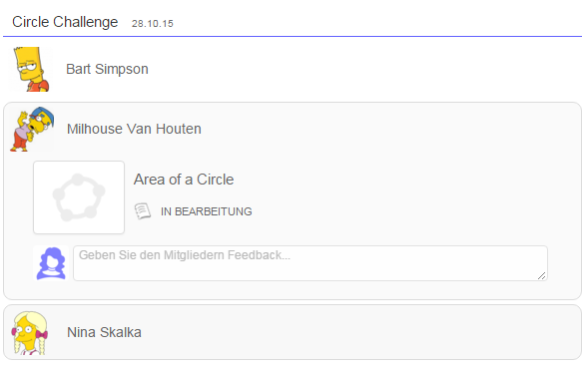Focus the Geben Sie den Mitgliedern Feedback field

[x=310, y=263]
